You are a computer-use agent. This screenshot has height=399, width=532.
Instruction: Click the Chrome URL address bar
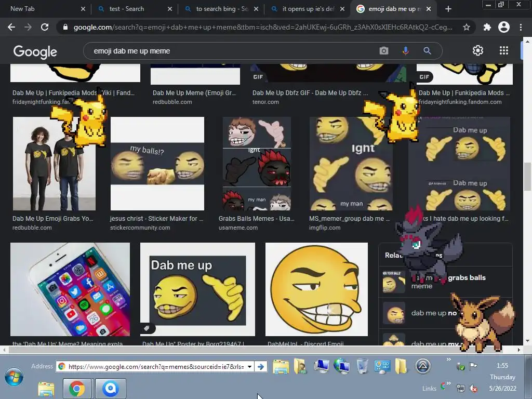pos(263,27)
